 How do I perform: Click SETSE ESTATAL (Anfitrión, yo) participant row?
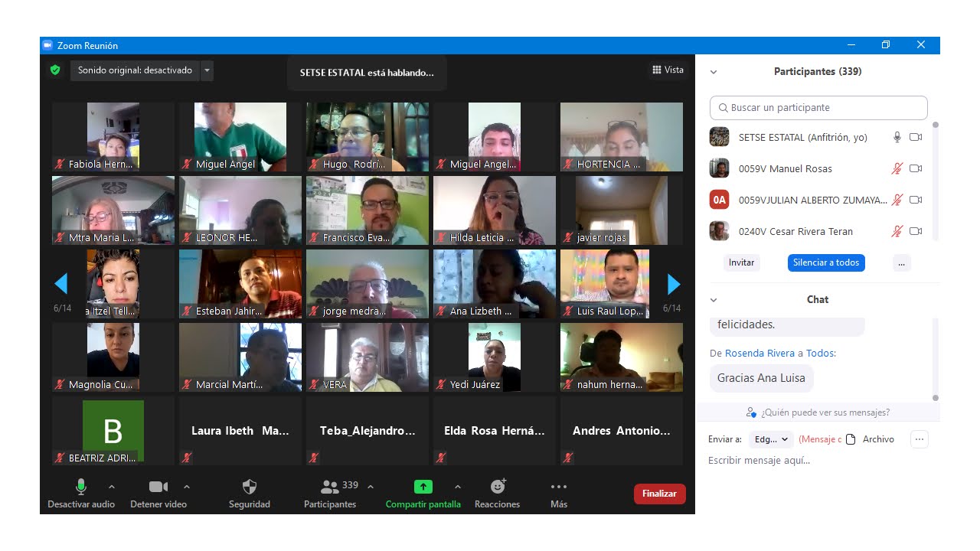pyautogui.click(x=817, y=138)
